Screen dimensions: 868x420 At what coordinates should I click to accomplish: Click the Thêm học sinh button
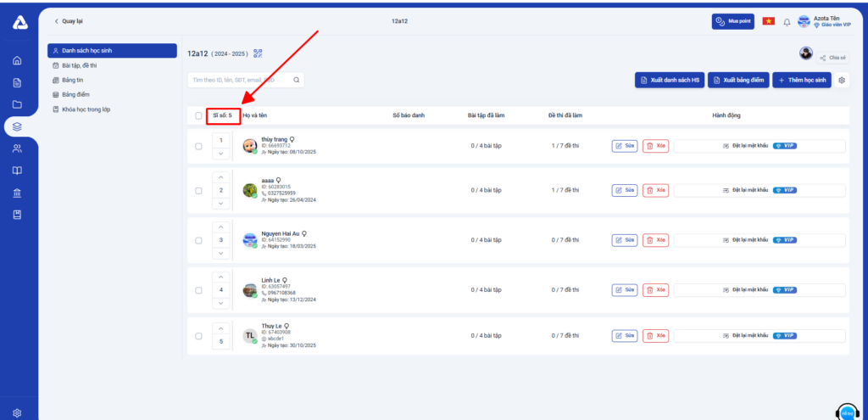802,80
